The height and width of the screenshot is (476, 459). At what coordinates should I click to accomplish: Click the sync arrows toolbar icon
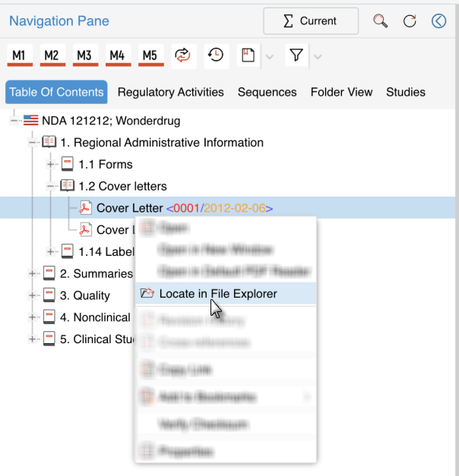[x=182, y=55]
